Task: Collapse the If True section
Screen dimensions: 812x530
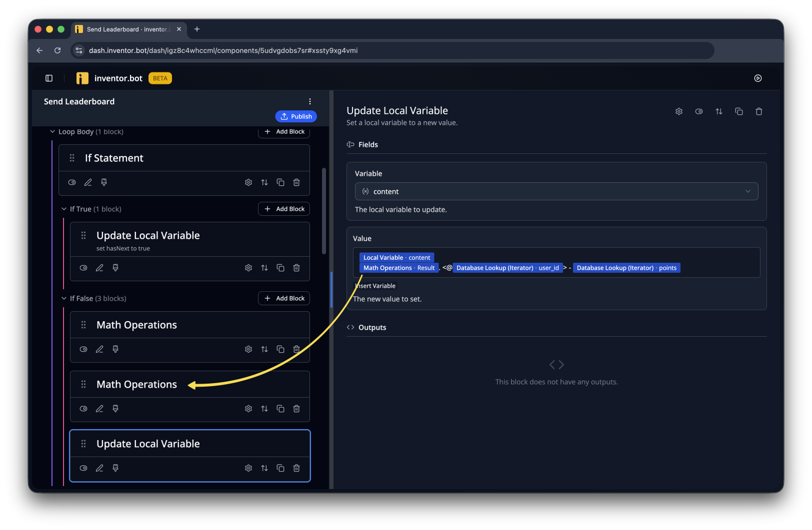Action: click(64, 209)
